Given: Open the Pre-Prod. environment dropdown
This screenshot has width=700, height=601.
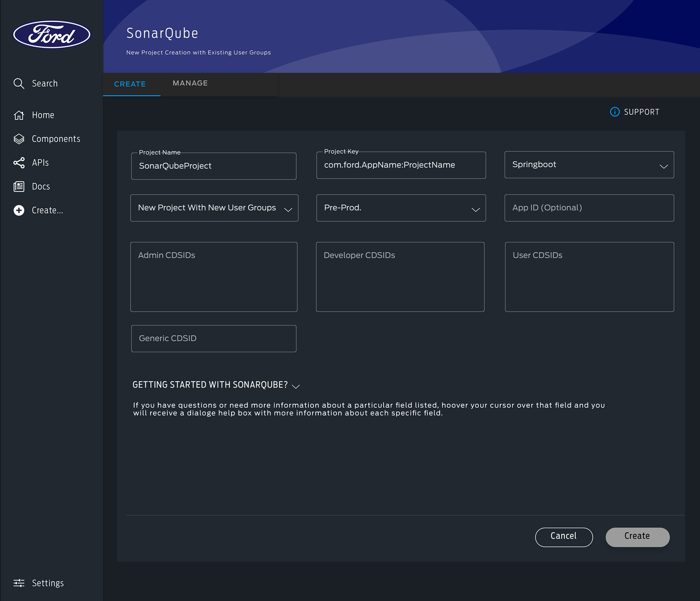Looking at the screenshot, I should click(x=401, y=208).
